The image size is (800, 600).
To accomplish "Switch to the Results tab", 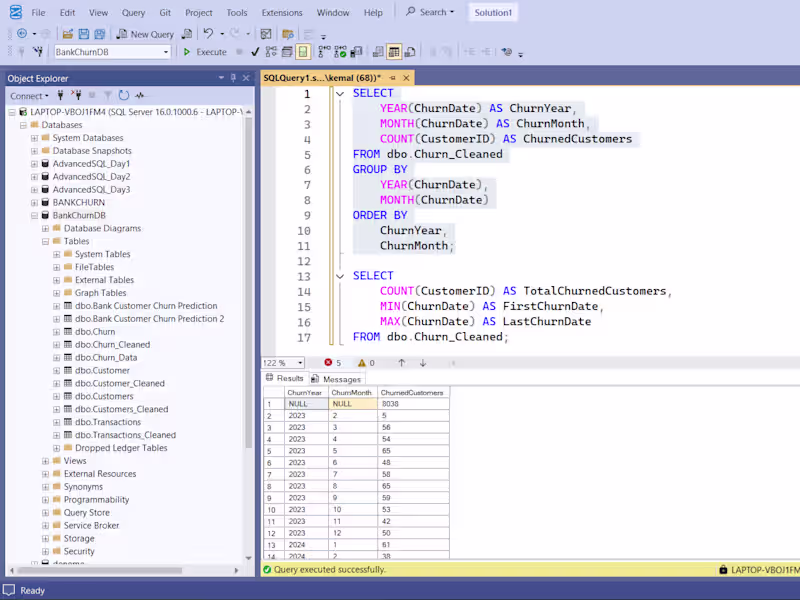I will (x=285, y=378).
